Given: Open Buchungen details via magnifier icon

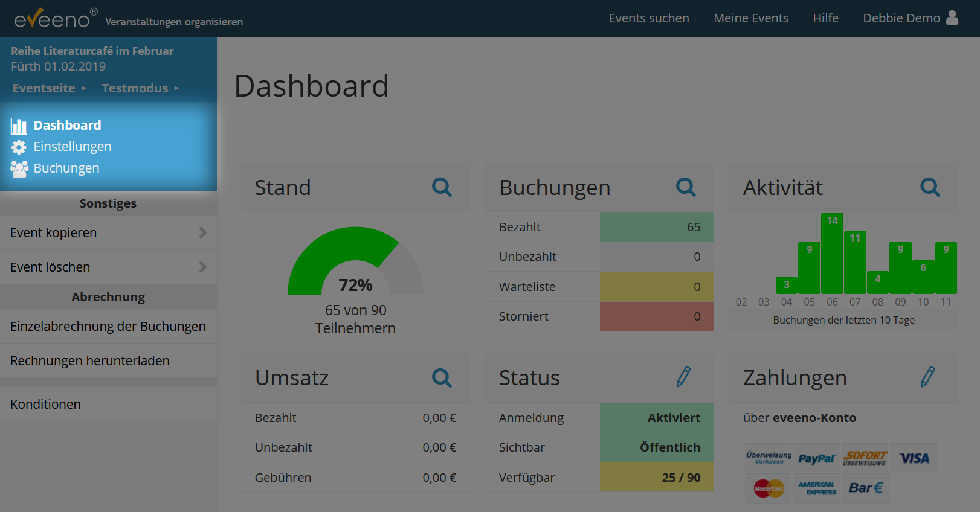Looking at the screenshot, I should coord(686,187).
